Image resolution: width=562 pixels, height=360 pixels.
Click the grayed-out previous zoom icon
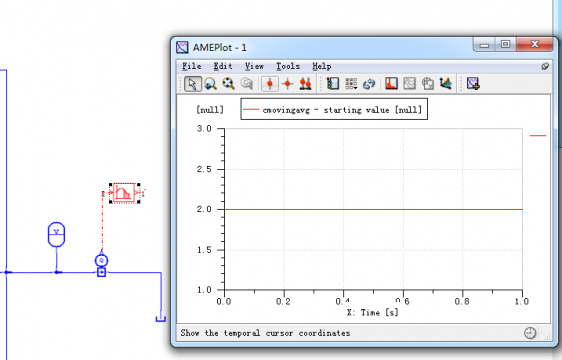pyautogui.click(x=247, y=84)
